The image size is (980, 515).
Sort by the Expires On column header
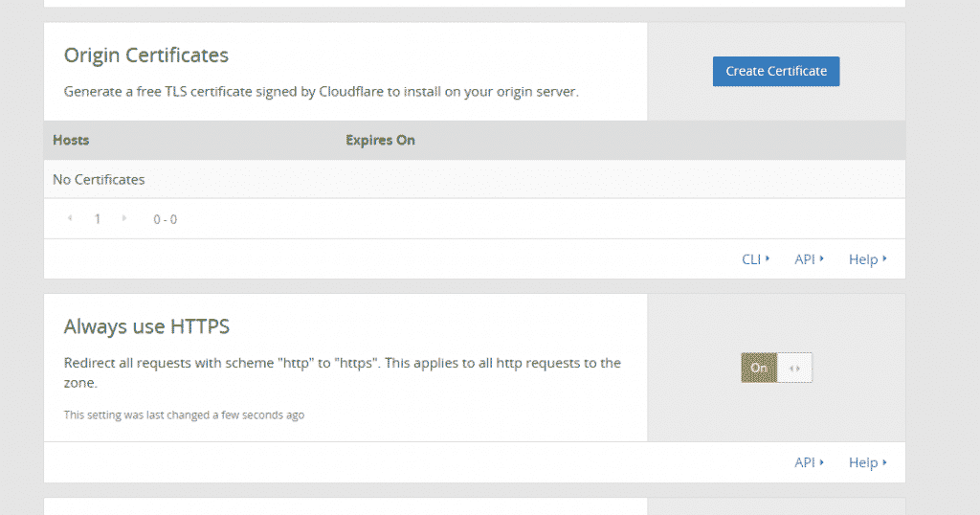[380, 140]
